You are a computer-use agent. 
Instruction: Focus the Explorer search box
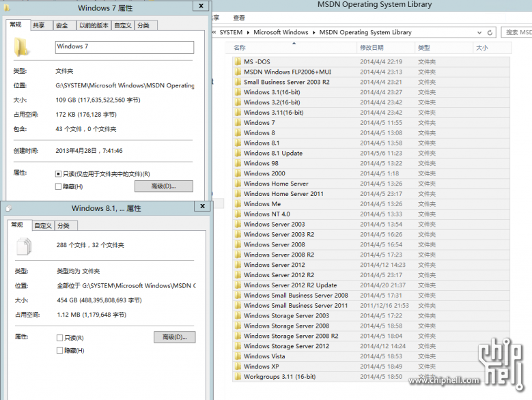tap(516, 33)
